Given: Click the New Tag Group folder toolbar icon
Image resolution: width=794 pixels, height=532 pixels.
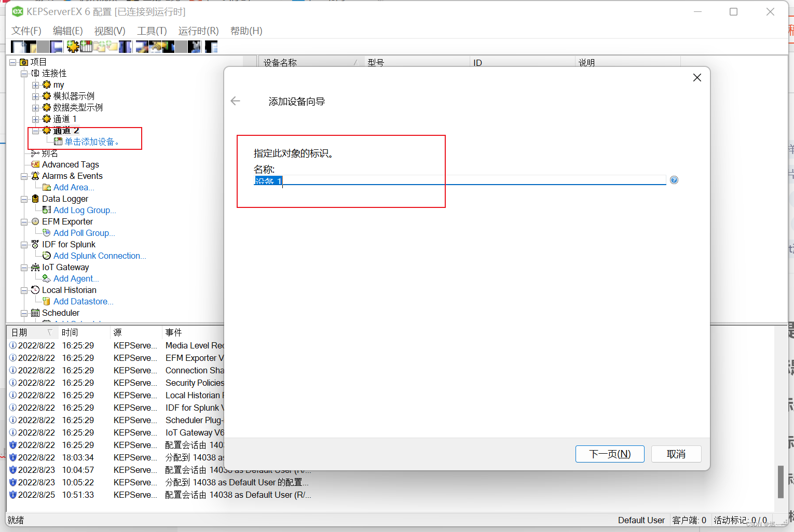Looking at the screenshot, I should (x=99, y=47).
